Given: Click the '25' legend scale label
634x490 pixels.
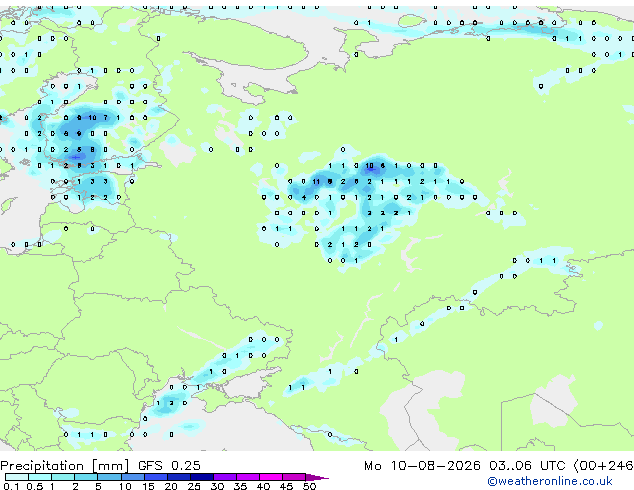Looking at the screenshot, I should click(194, 486).
